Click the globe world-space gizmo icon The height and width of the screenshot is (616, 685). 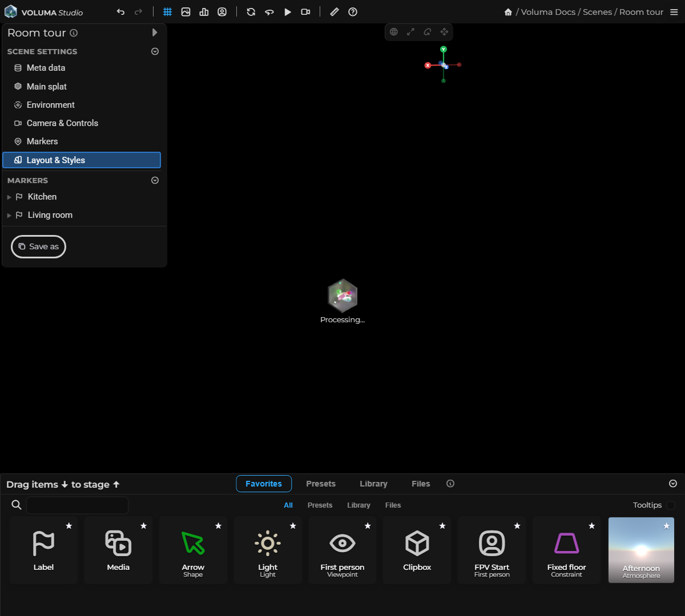click(x=394, y=32)
